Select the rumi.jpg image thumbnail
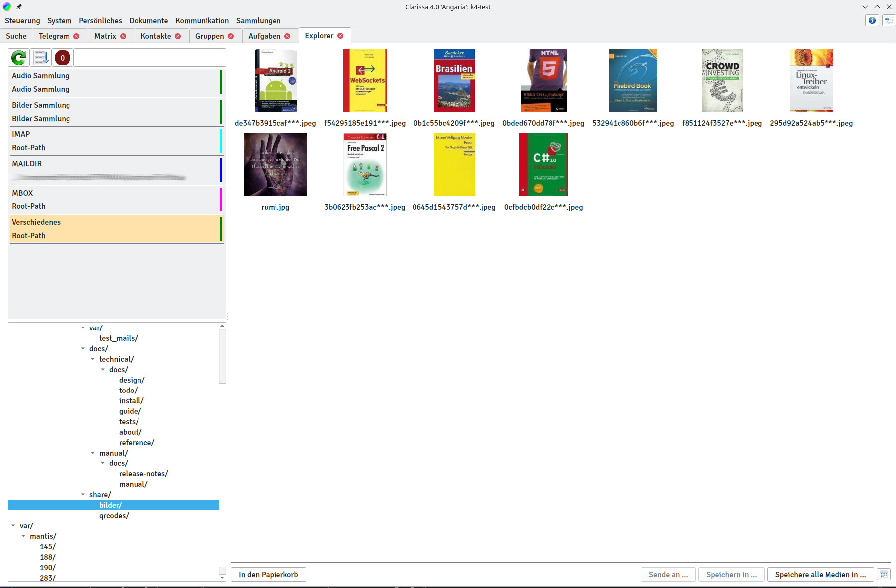The height and width of the screenshot is (588, 896). click(x=276, y=165)
